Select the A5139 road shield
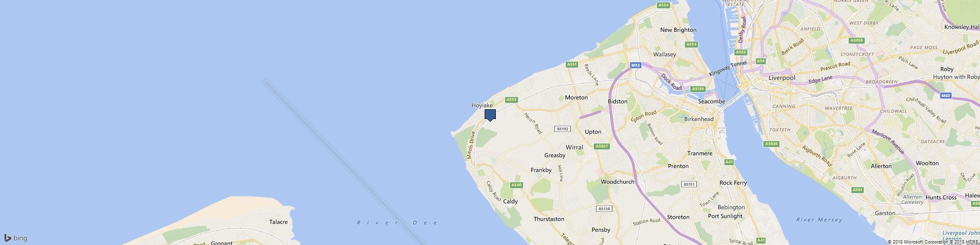Image resolution: width=980 pixels, height=245 pixels. click(x=698, y=89)
